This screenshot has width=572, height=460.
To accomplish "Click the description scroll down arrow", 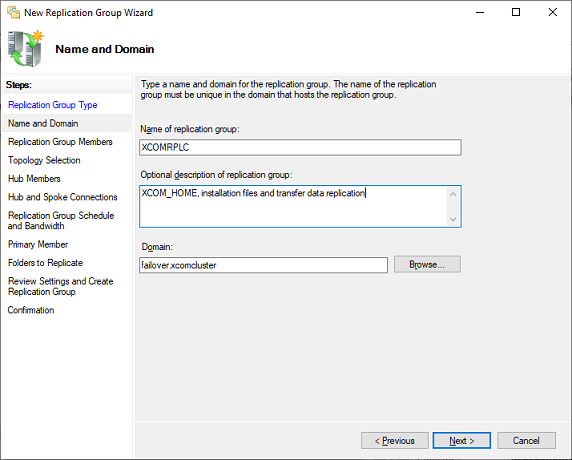I will [453, 219].
